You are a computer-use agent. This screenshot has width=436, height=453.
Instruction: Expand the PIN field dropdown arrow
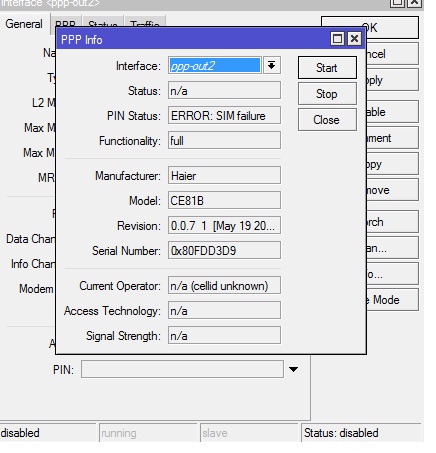click(293, 369)
